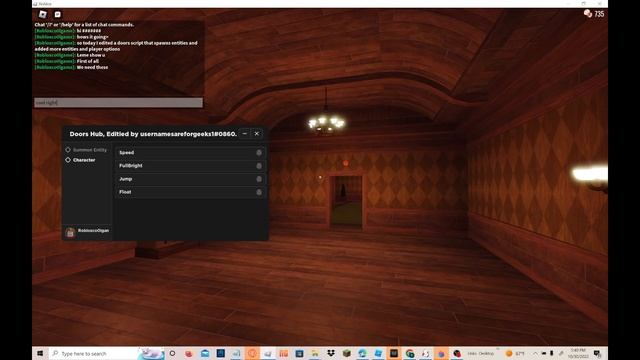Open Dropbox from the taskbar
The width and height of the screenshot is (640, 360).
click(x=331, y=353)
